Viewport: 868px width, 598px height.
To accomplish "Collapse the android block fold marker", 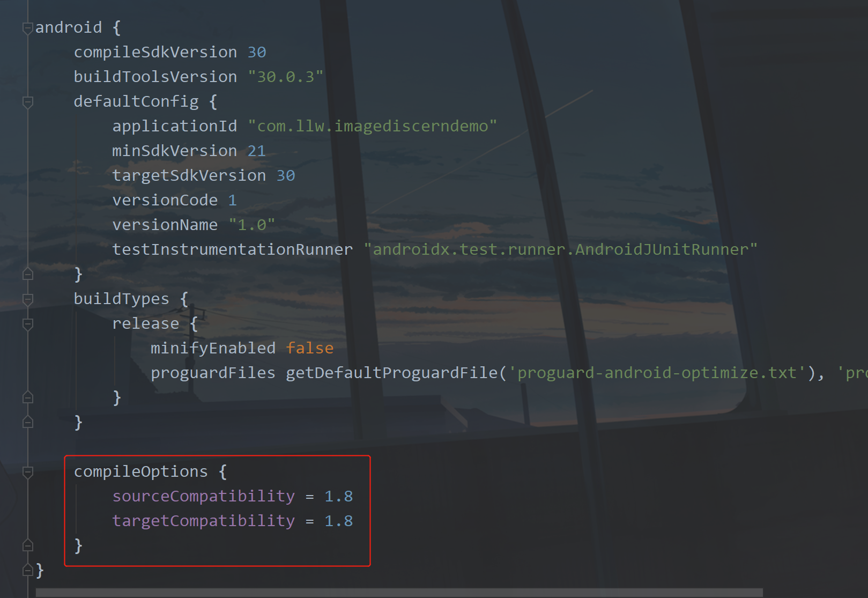I will coord(28,28).
